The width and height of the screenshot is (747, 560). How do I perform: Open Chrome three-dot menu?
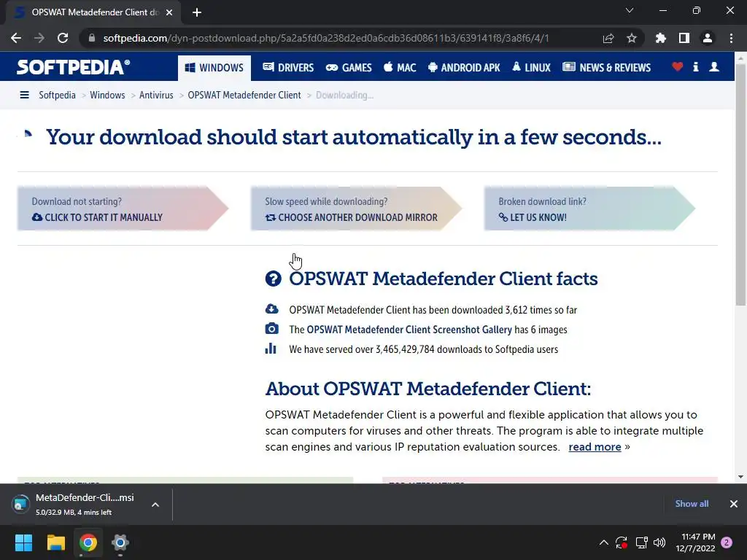click(731, 38)
